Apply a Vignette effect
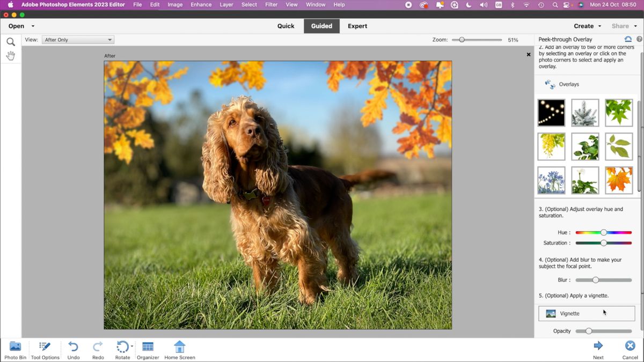 click(x=586, y=313)
